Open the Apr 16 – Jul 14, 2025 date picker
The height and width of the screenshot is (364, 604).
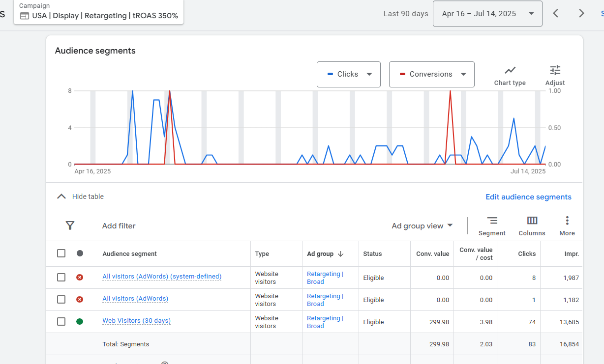coord(487,14)
